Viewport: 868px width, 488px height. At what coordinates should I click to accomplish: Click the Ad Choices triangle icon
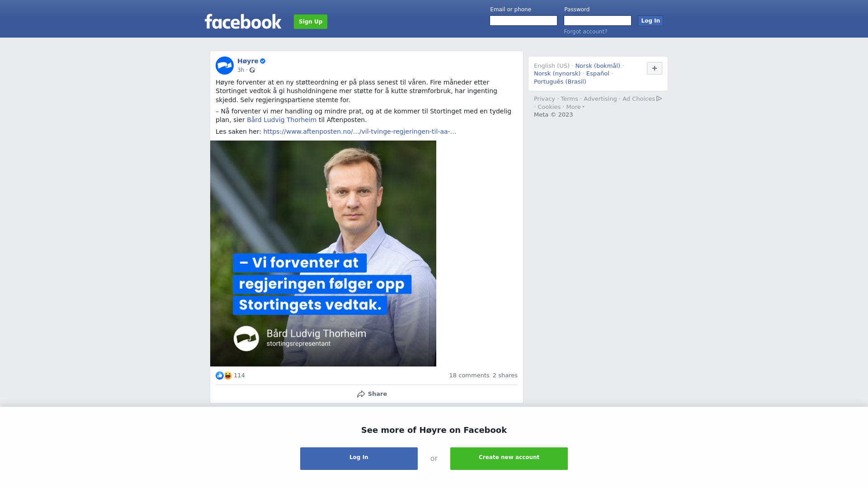point(659,99)
